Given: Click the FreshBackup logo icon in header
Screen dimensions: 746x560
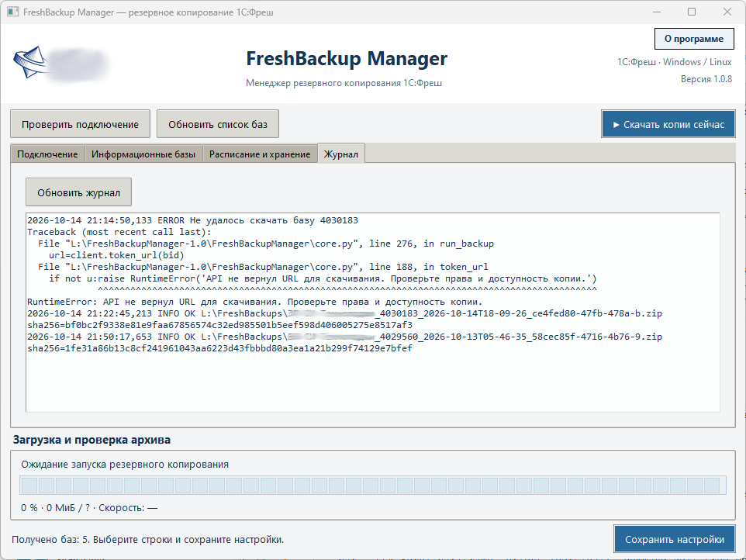Looking at the screenshot, I should point(30,62).
